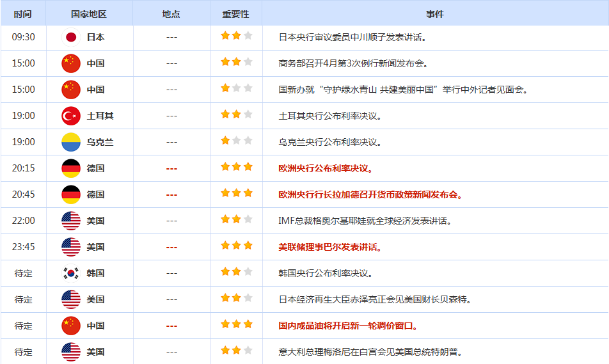Select the 事件 column header
The width and height of the screenshot is (609, 364).
pyautogui.click(x=435, y=14)
